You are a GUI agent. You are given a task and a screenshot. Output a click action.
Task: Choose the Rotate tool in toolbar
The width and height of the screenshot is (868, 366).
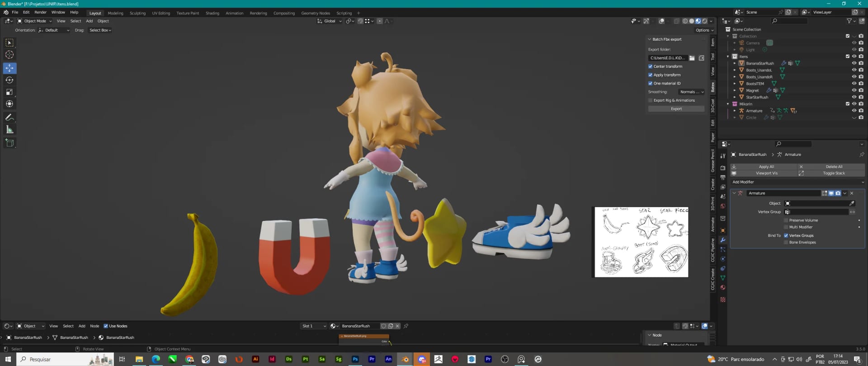coord(9,80)
